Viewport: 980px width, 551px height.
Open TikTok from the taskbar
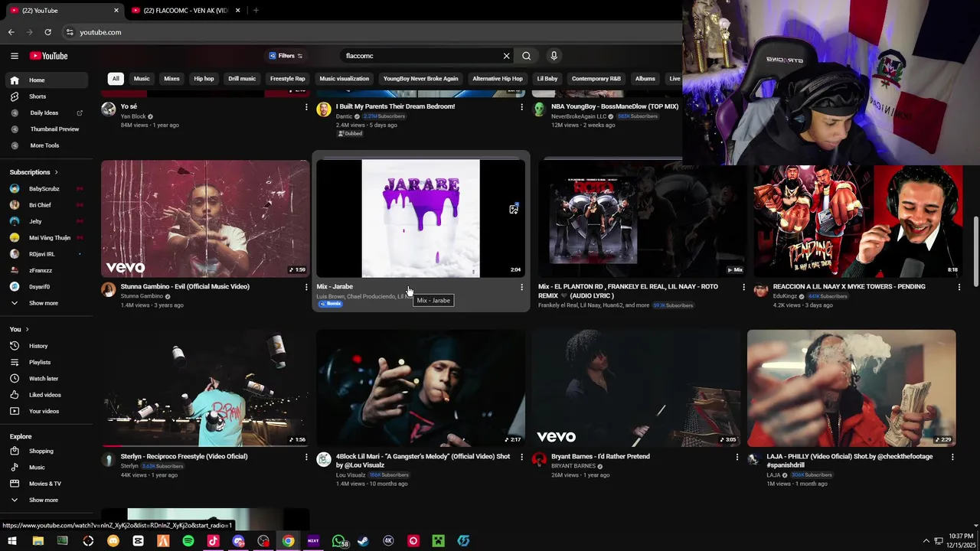click(213, 541)
